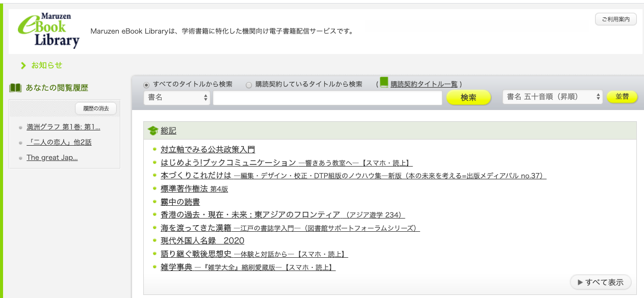Click the green chevron beside お知らせ
This screenshot has height=298, width=644.
(x=23, y=66)
